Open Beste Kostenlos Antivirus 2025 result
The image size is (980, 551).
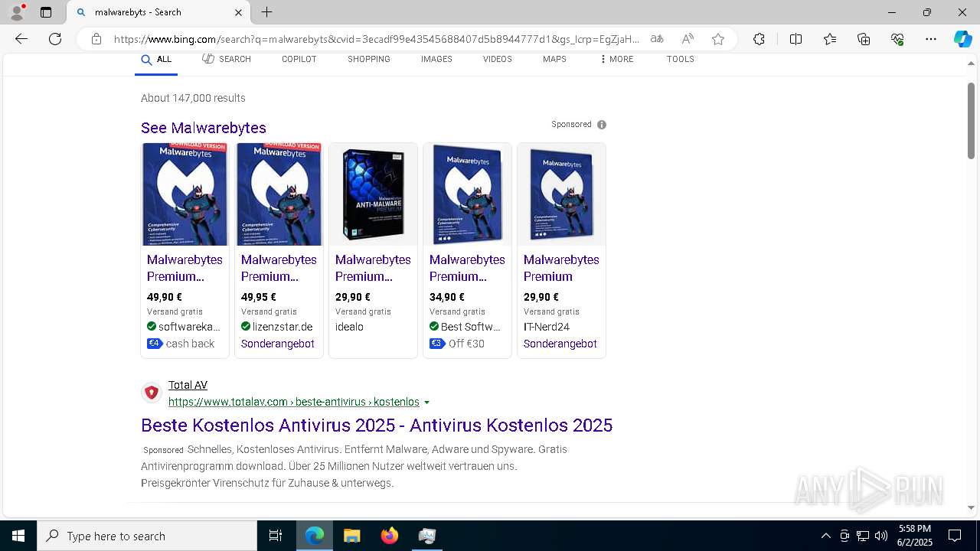click(377, 425)
